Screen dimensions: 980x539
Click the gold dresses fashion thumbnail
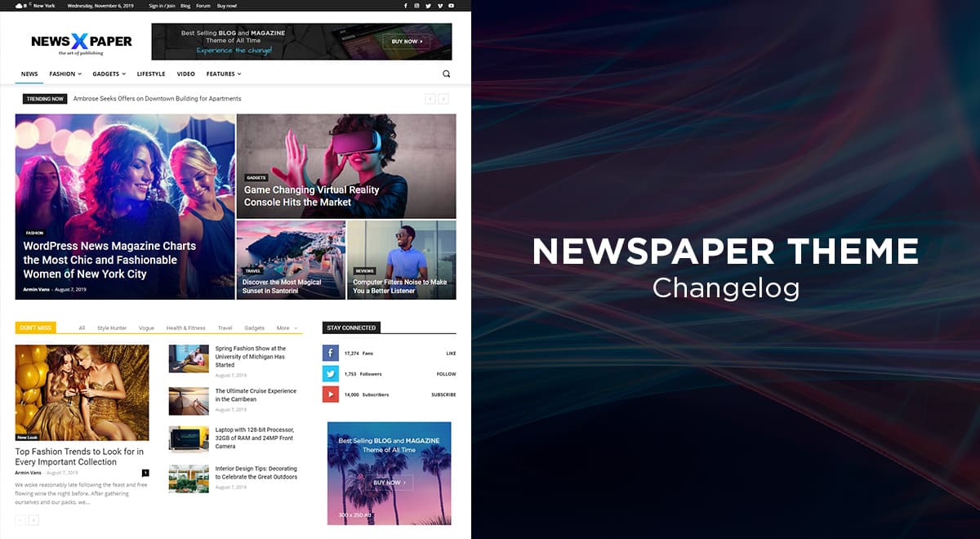82,392
